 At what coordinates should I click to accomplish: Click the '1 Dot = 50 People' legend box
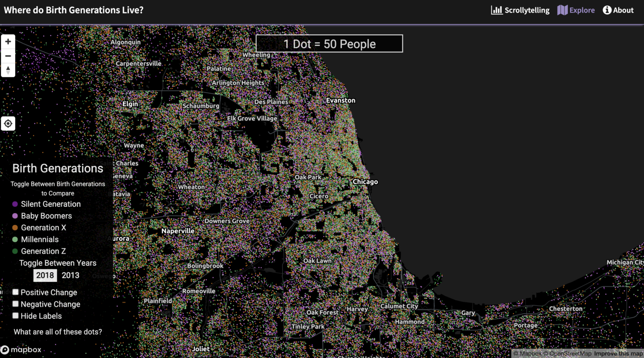[329, 43]
